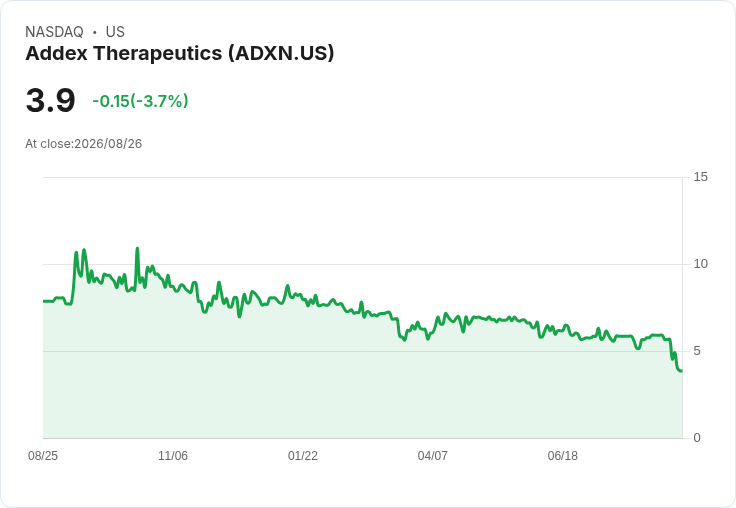Image resolution: width=736 pixels, height=508 pixels.
Task: Click the NASDAQ exchange label
Action: [x=54, y=32]
